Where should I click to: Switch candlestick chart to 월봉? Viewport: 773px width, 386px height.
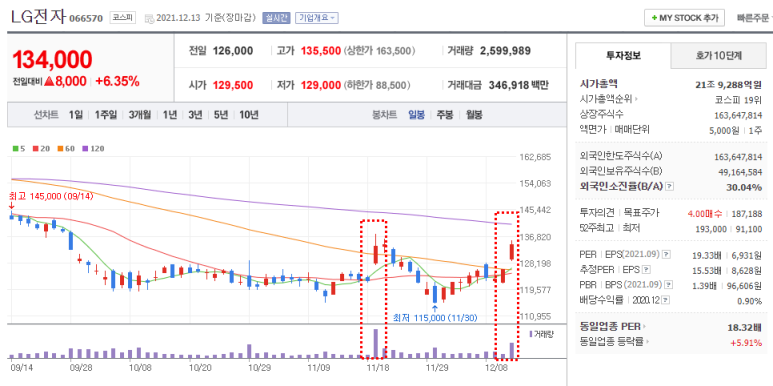(x=474, y=115)
